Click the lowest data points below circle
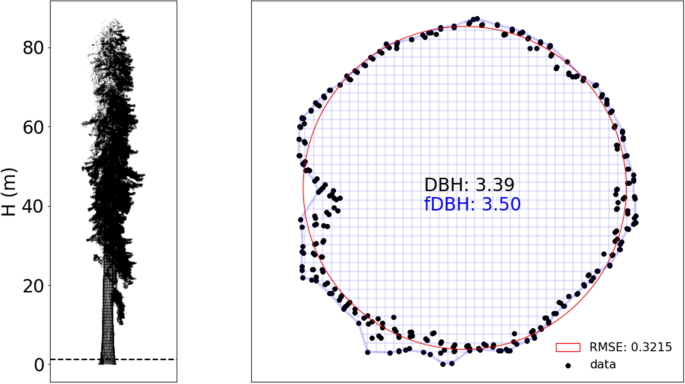The image size is (685, 384). (x=447, y=363)
